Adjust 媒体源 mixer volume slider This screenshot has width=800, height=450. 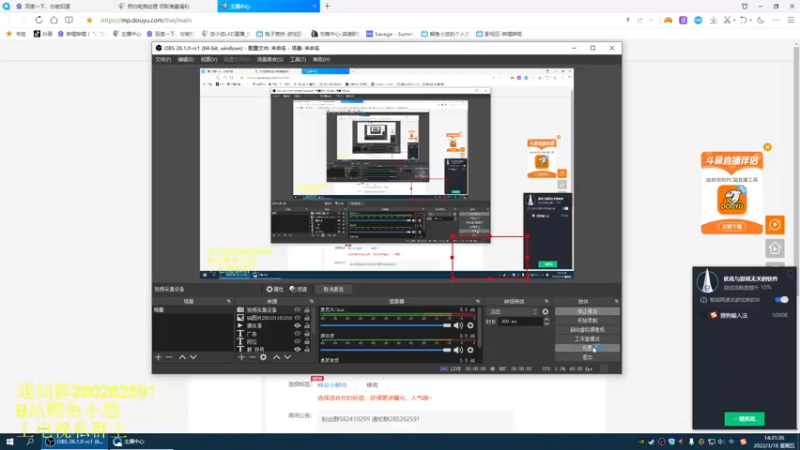click(386, 350)
